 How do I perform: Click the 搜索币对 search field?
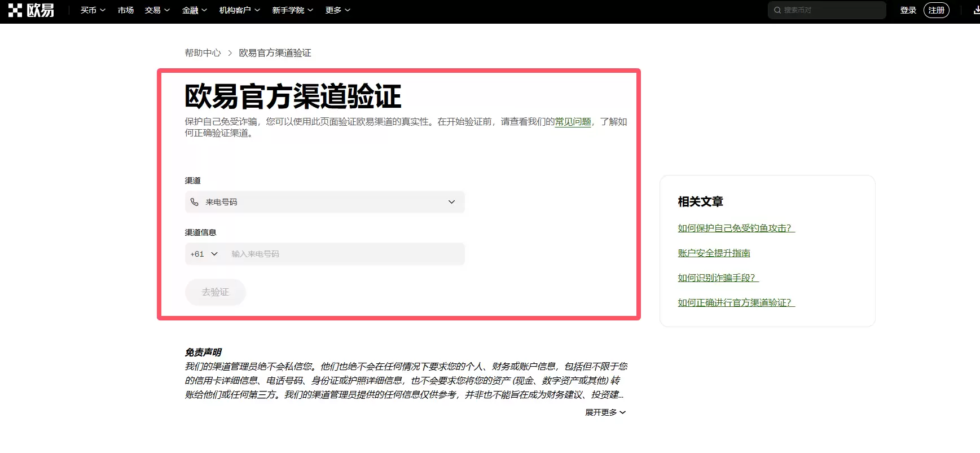point(827,10)
